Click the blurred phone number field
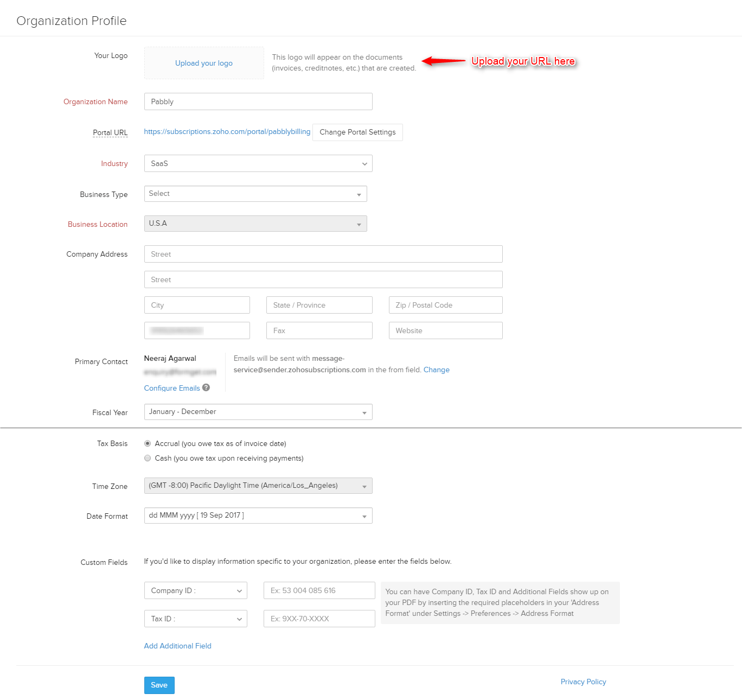The width and height of the screenshot is (742, 700). (197, 330)
